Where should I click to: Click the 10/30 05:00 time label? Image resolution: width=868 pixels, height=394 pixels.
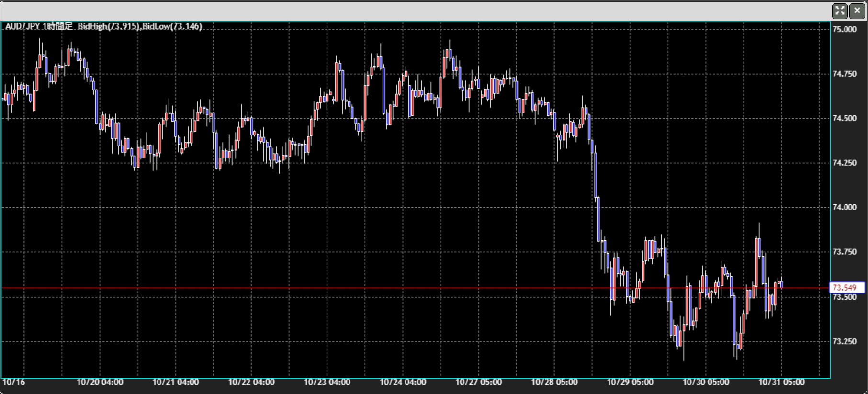pos(706,383)
